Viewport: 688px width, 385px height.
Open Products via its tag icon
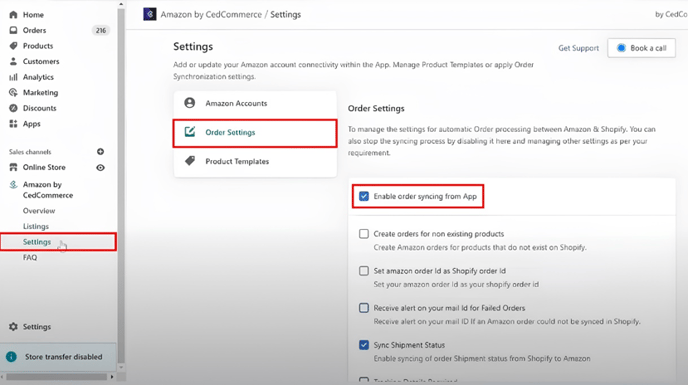pos(13,46)
